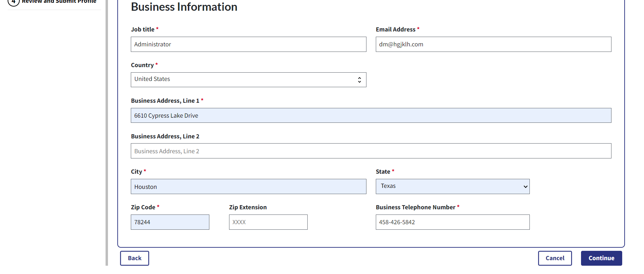The width and height of the screenshot is (644, 274).
Task: Click the Job title label text
Action: tap(143, 29)
